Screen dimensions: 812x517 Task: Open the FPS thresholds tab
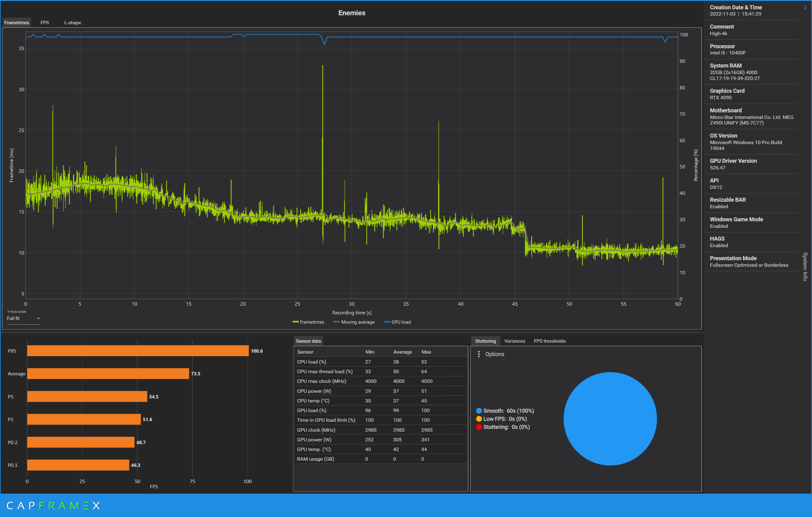549,341
